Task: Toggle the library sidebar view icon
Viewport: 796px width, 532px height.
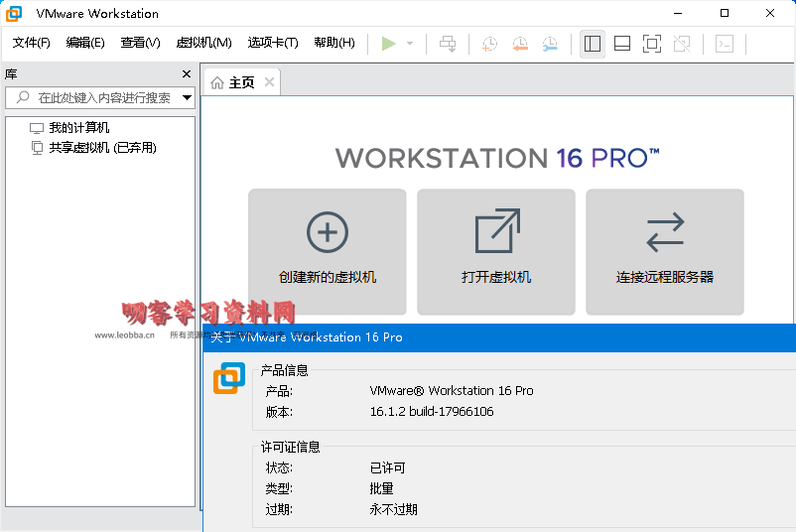Action: point(593,44)
